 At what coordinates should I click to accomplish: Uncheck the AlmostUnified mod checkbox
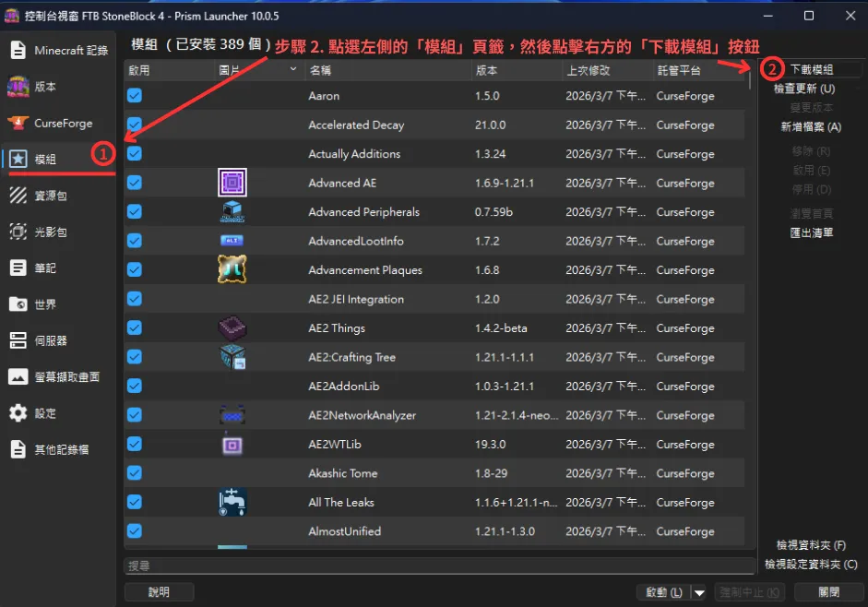[x=134, y=531]
